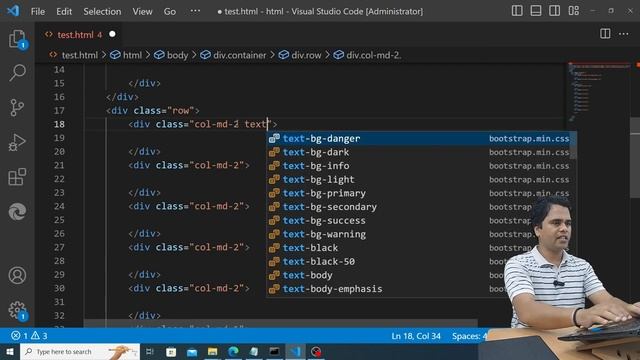Choose text-body suggestion

click(419, 275)
